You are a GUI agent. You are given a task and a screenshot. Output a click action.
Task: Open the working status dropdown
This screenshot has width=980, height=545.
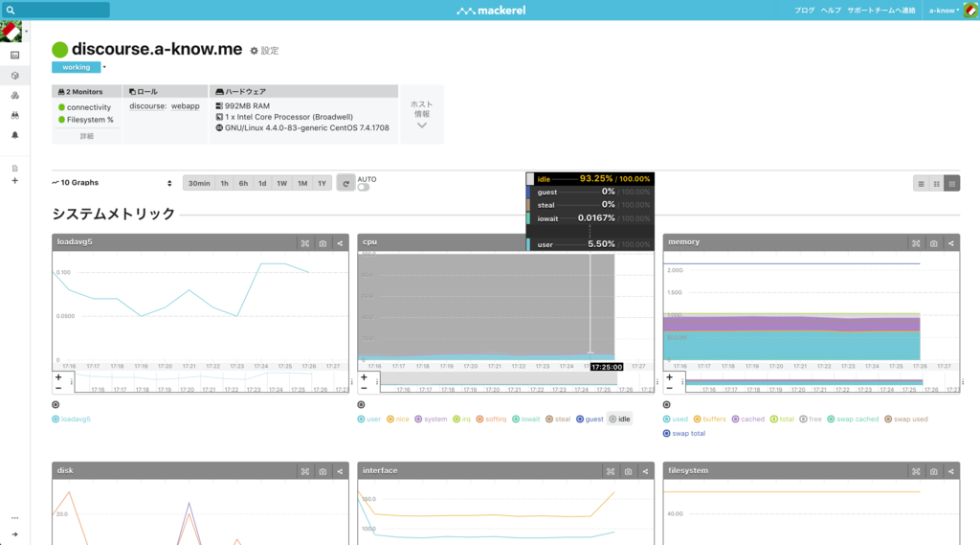click(x=104, y=67)
